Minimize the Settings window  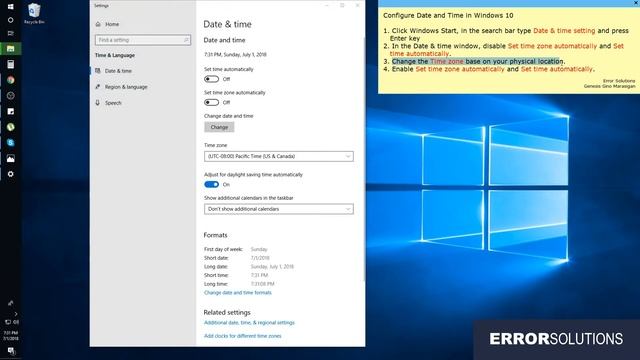click(327, 5)
